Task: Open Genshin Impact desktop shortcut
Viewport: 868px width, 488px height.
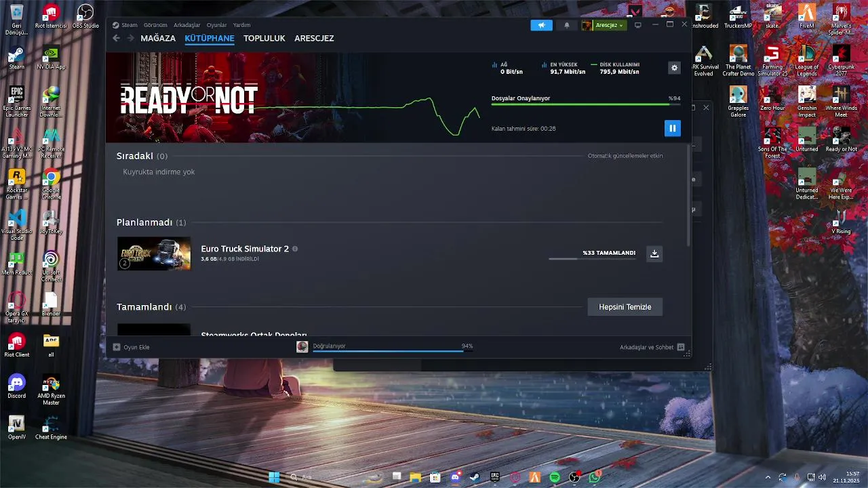Action: [x=806, y=102]
